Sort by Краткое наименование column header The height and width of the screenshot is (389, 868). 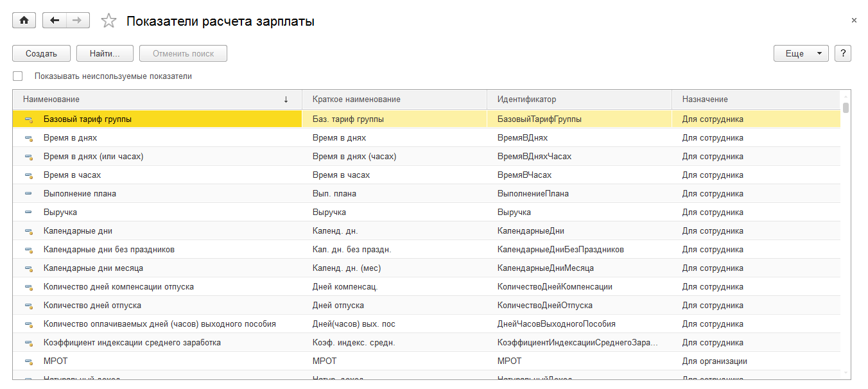356,99
